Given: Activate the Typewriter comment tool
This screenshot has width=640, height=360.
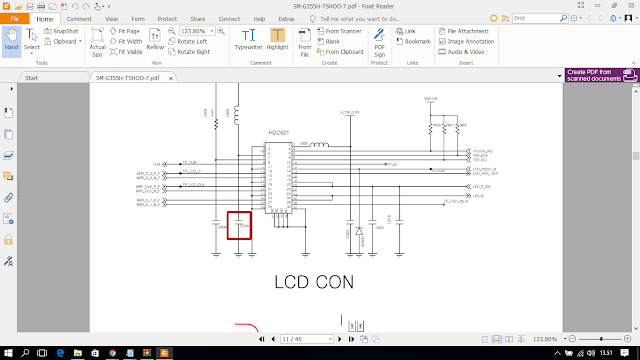Looking at the screenshot, I should click(x=248, y=40).
